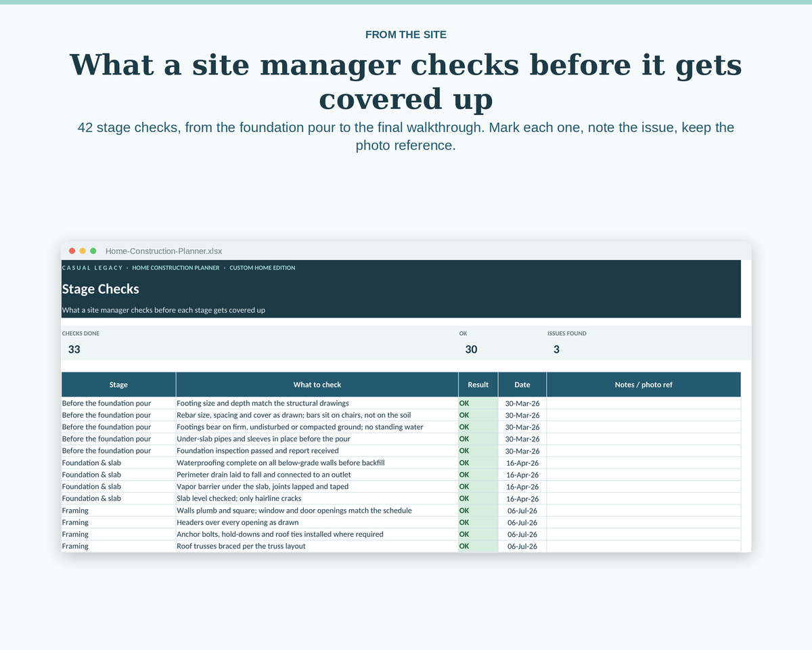Click subtitle 'What a site manager checks before each stage'
Screen dimensions: 812x650
[163, 310]
